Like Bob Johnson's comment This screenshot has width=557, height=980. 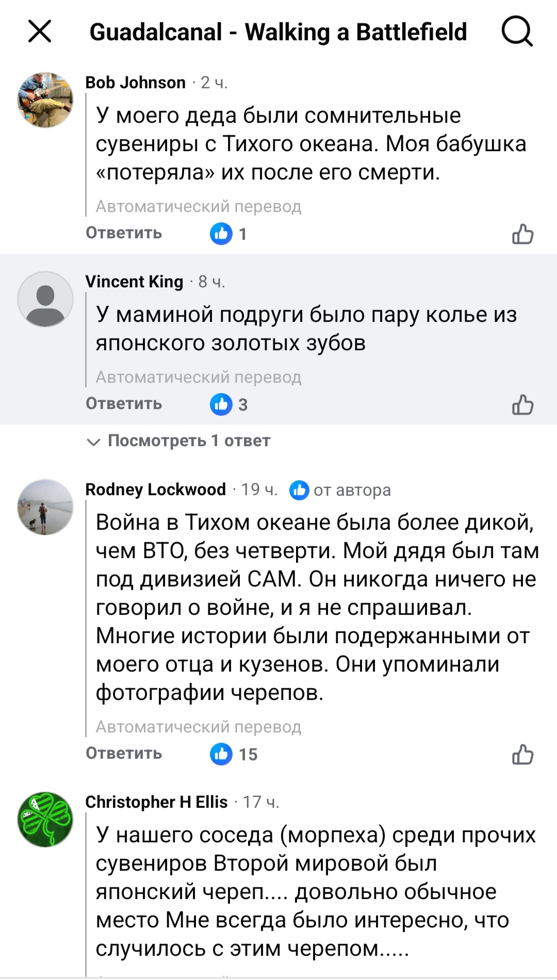(x=522, y=234)
